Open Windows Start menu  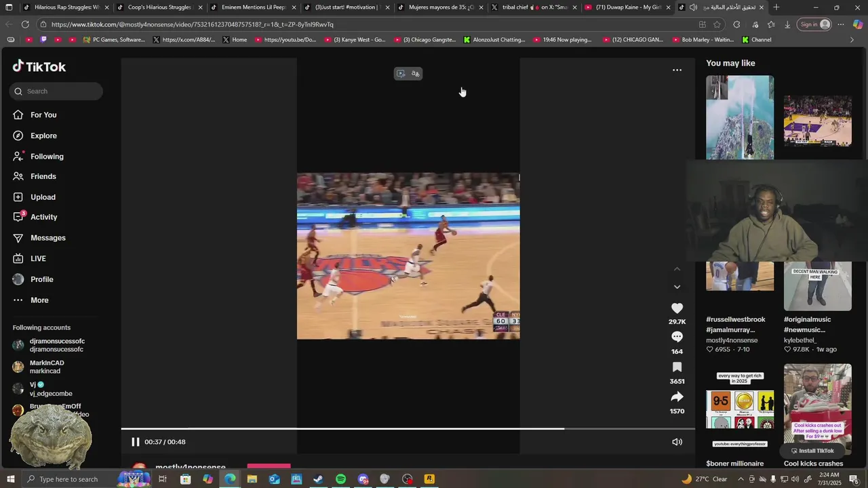[11, 479]
